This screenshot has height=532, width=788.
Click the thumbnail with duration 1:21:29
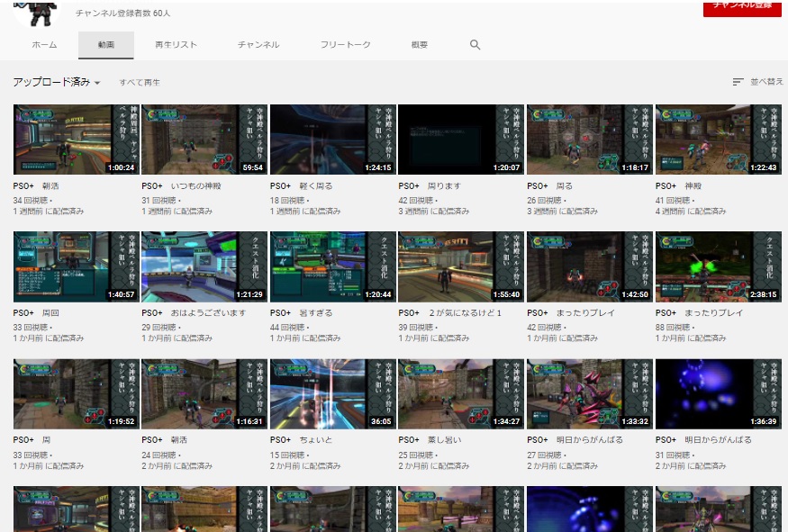click(204, 266)
